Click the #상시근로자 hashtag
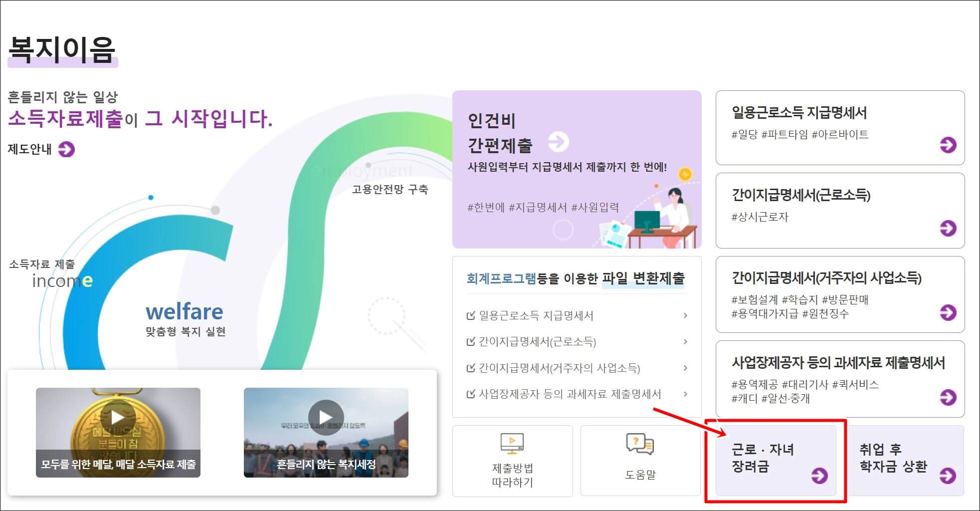This screenshot has height=511, width=980. (760, 217)
